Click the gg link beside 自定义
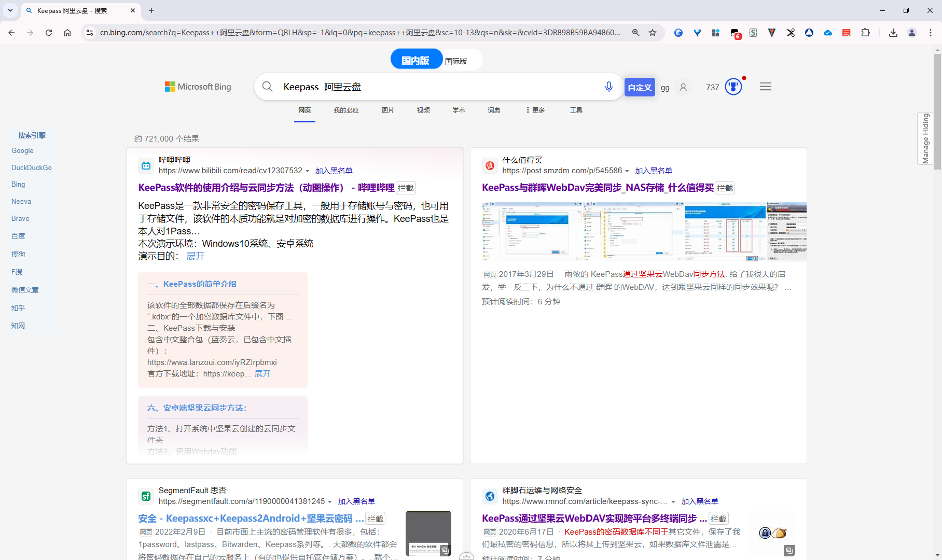The width and height of the screenshot is (942, 560). (665, 88)
